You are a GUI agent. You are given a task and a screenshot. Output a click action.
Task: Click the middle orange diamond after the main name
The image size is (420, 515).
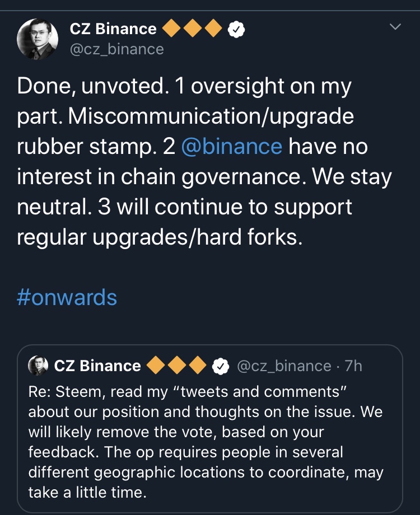(x=193, y=29)
